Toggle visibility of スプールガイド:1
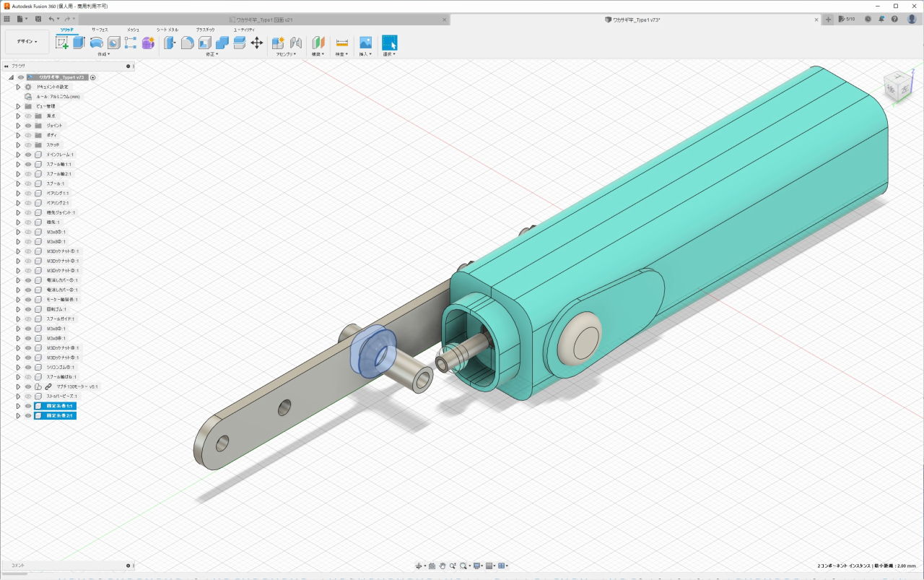This screenshot has width=924, height=580. 28,319
